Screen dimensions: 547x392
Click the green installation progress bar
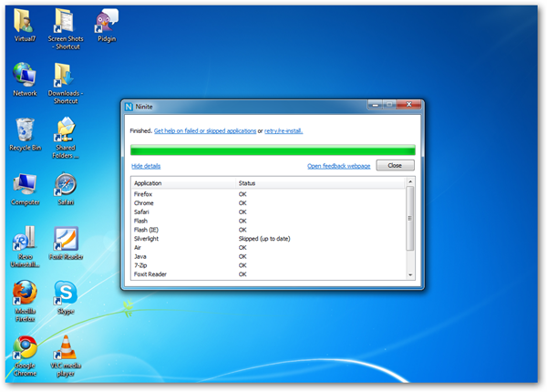pyautogui.click(x=273, y=149)
